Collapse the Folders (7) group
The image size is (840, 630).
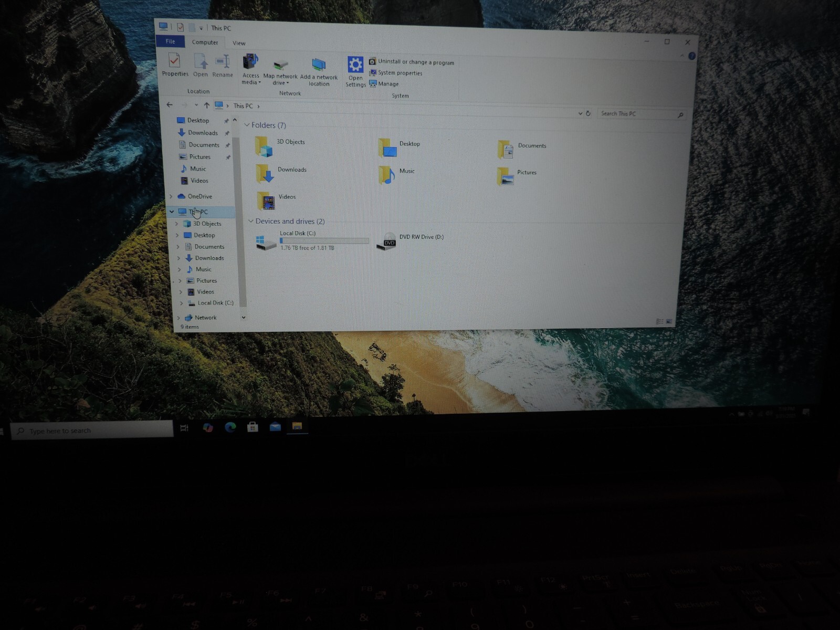247,125
